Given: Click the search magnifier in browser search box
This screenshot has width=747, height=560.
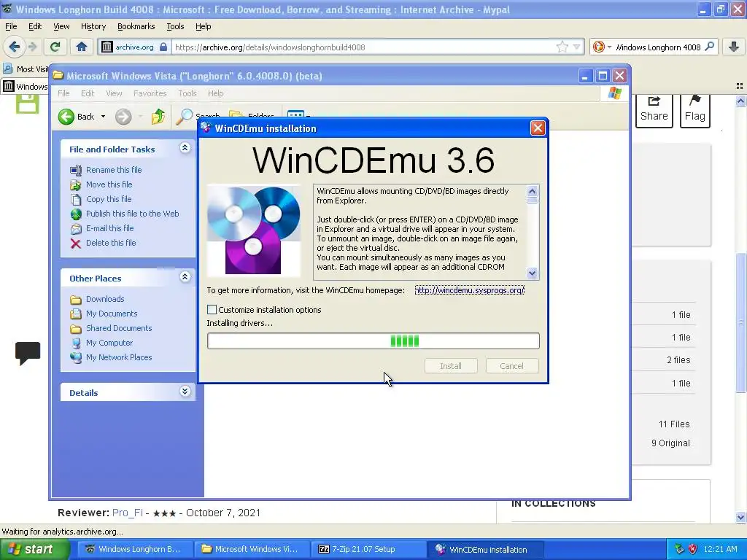Looking at the screenshot, I should (709, 47).
